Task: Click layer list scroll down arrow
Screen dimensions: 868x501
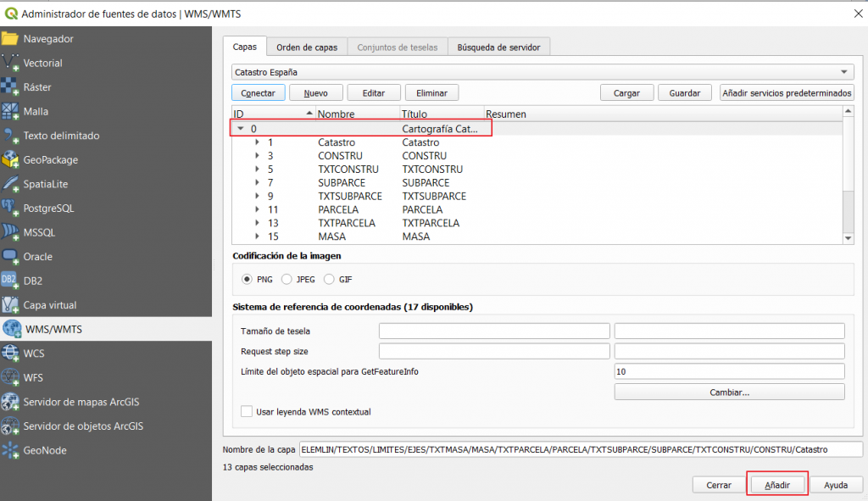Action: pyautogui.click(x=848, y=238)
